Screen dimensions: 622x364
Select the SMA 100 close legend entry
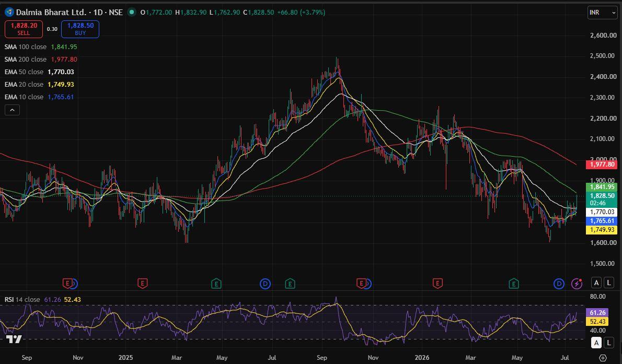point(41,47)
